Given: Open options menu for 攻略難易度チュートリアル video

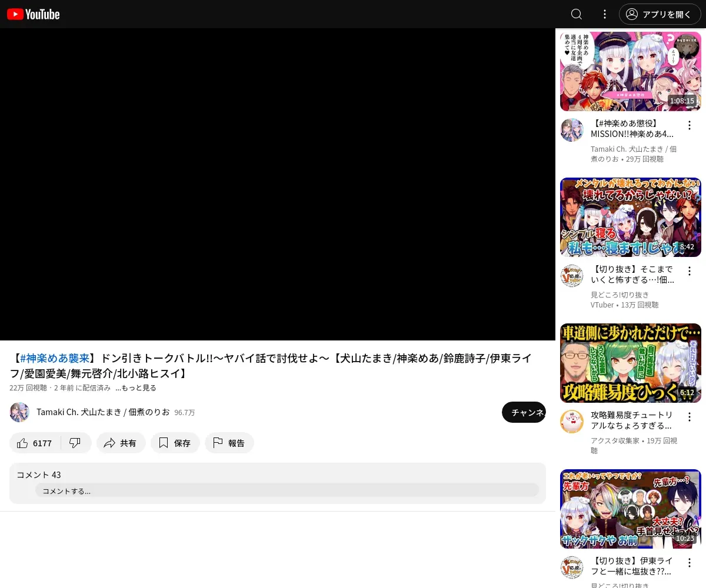Looking at the screenshot, I should click(690, 417).
